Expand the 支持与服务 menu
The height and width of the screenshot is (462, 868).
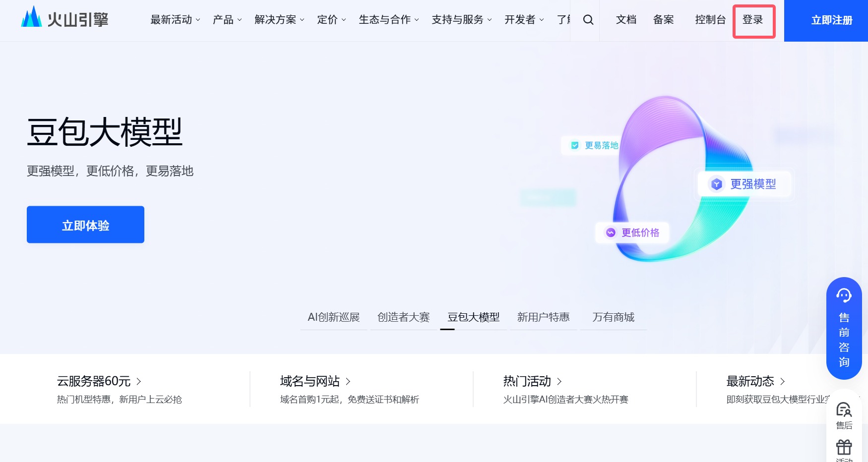[x=462, y=20]
